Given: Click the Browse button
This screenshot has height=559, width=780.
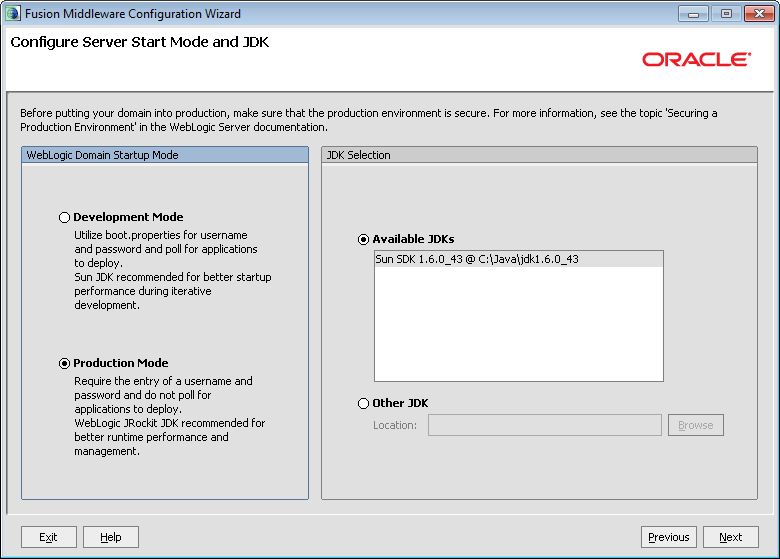Looking at the screenshot, I should point(695,425).
